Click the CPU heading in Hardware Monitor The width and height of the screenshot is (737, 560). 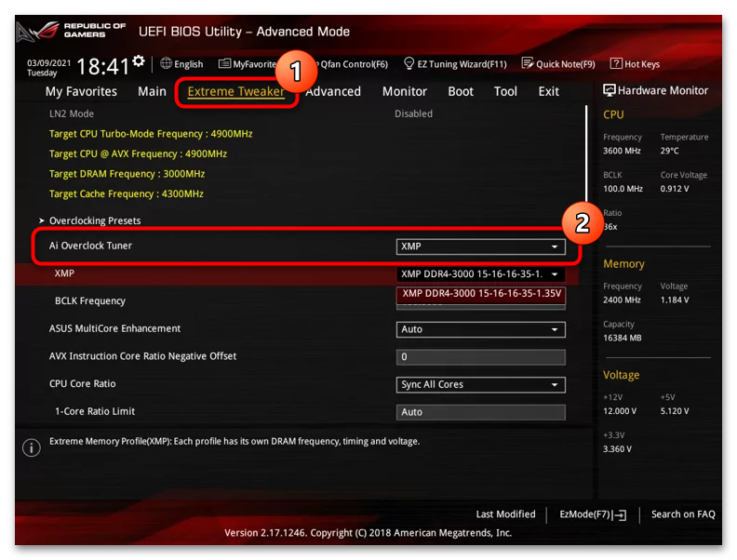(613, 114)
